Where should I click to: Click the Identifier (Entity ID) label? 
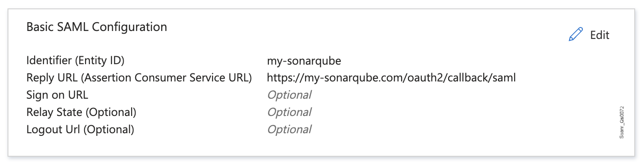(x=76, y=60)
